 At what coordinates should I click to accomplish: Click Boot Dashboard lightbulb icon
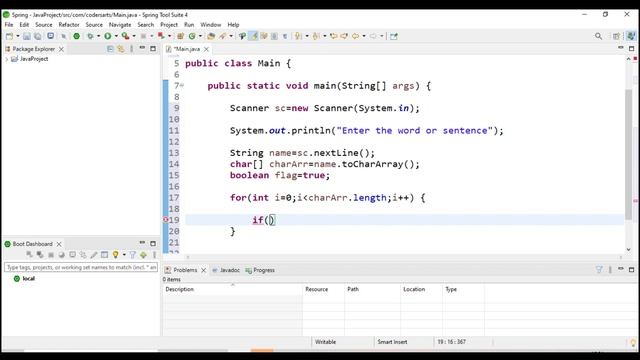coord(116,255)
